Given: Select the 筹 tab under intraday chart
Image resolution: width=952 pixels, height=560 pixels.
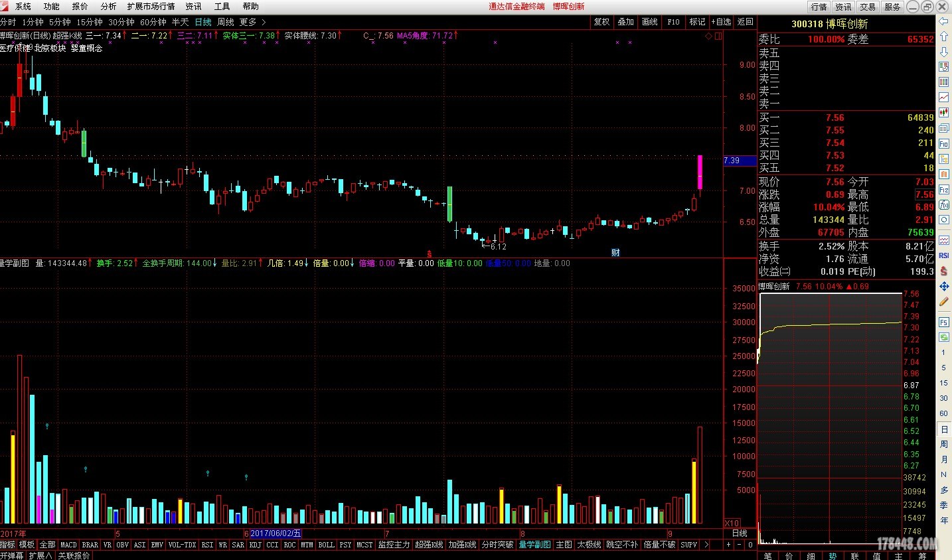Looking at the screenshot, I should pos(921,555).
